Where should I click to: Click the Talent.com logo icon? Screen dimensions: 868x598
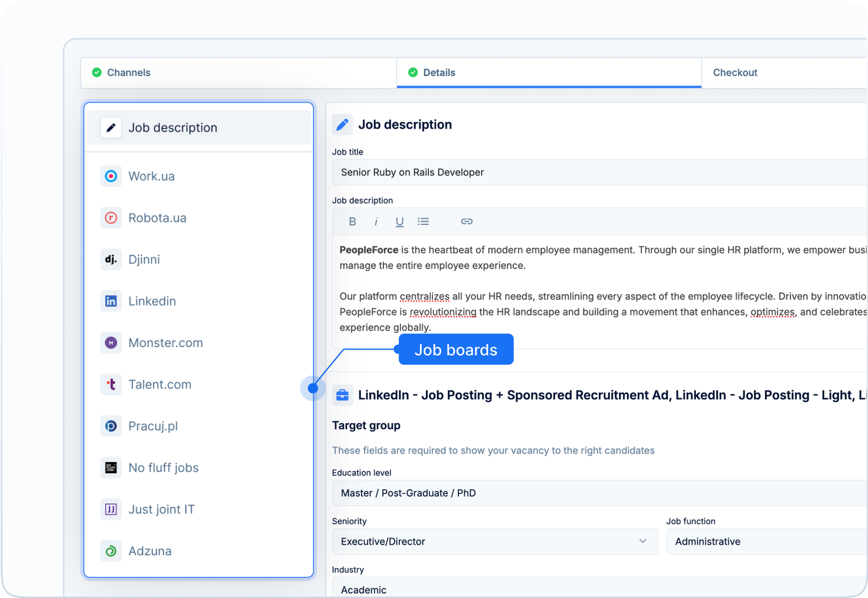coord(111,384)
